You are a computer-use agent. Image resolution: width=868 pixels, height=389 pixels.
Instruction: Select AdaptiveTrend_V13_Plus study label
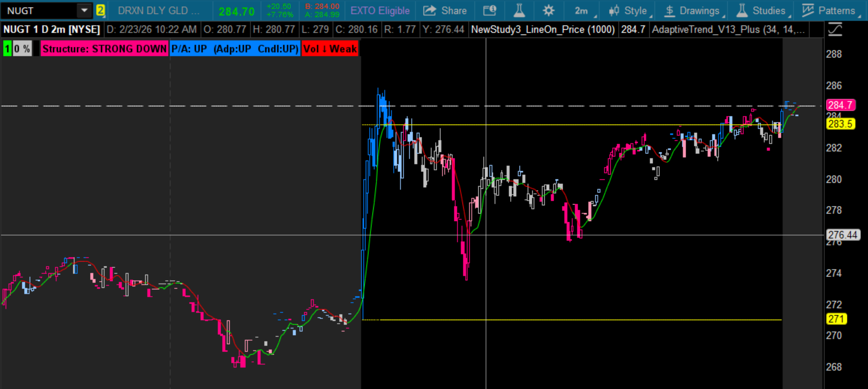tap(728, 30)
